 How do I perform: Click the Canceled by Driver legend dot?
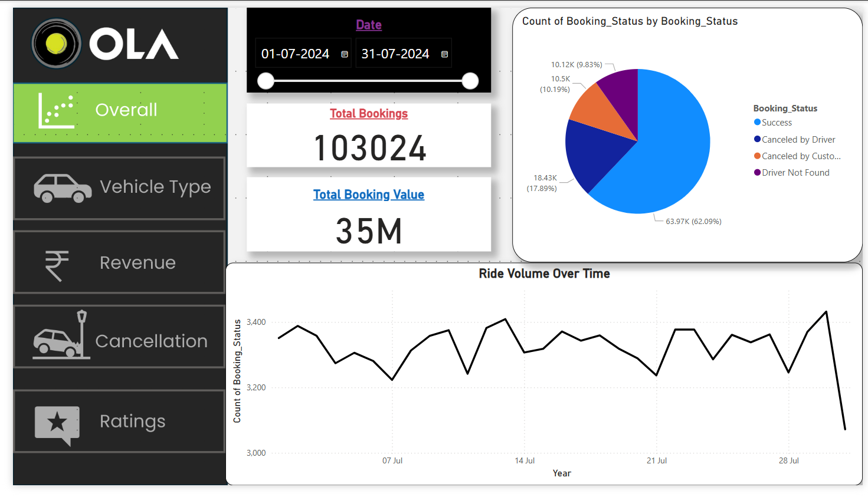point(757,139)
